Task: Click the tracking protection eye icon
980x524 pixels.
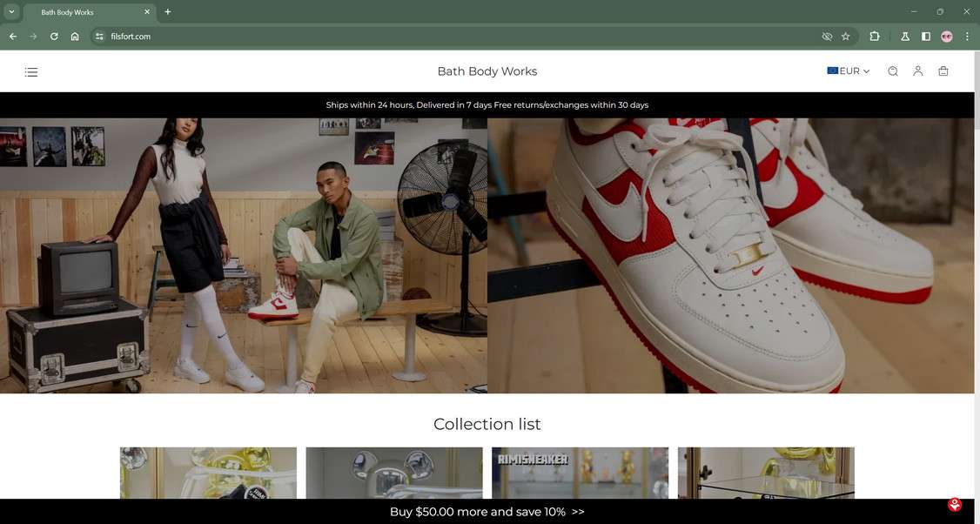Action: click(x=827, y=37)
